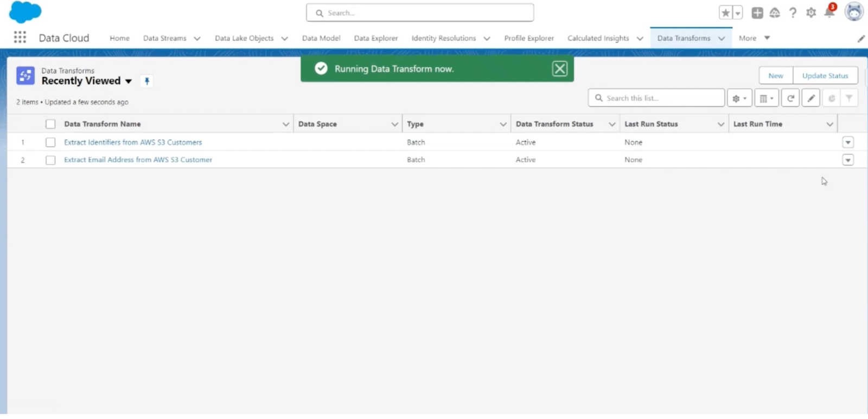Viewport: 868px width, 419px height.
Task: Open Global Actions plus icon
Action: click(757, 13)
